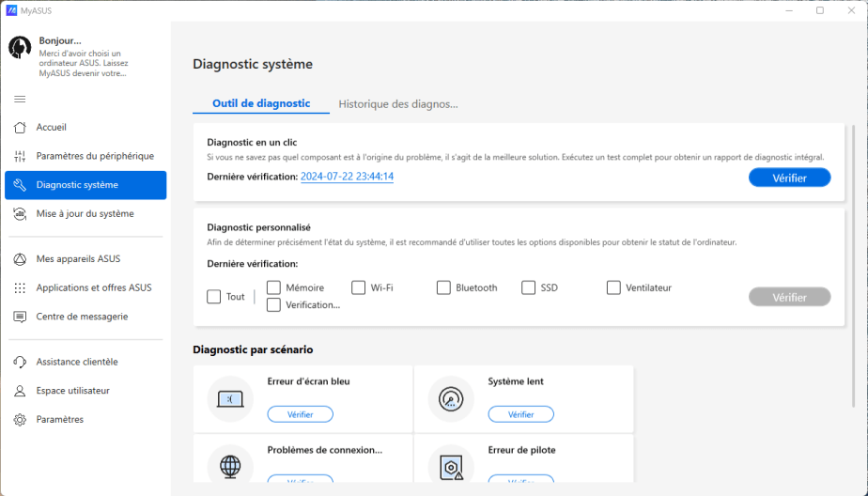Open last check link 2024-07-22 23:44:14
Viewport: 868px width, 496px height.
tap(347, 177)
